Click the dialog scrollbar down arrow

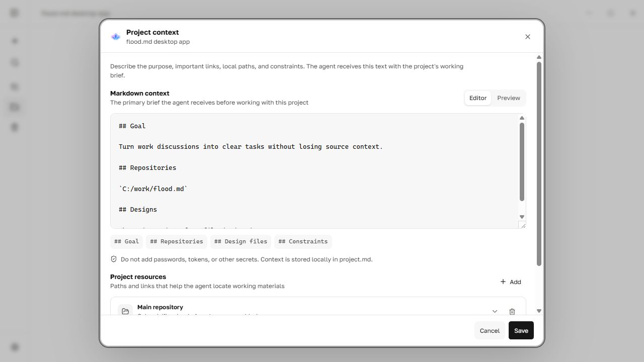click(x=539, y=311)
